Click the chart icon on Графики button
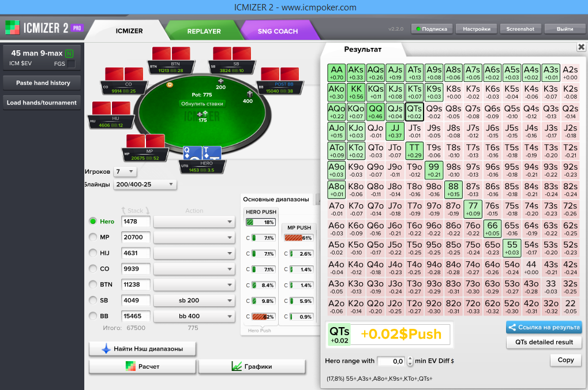Screen dimensions: 588x390 tap(237, 366)
